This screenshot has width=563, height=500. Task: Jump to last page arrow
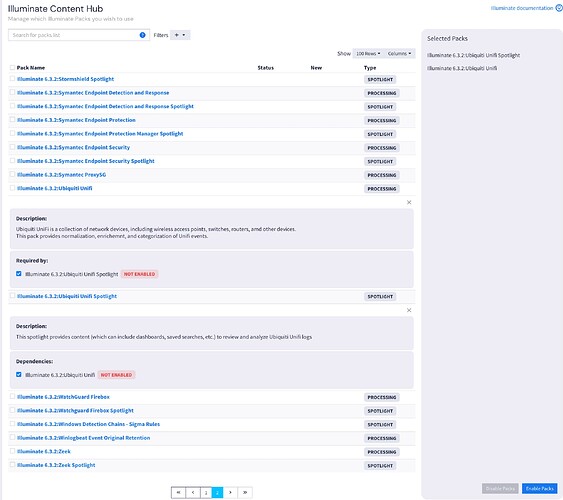pos(245,492)
